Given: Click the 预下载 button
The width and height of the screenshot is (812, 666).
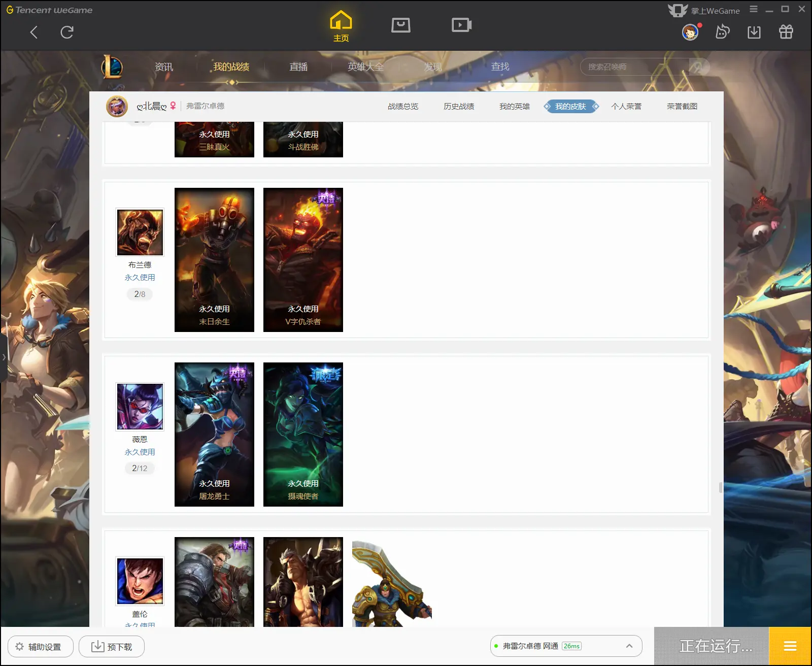Looking at the screenshot, I should coord(112,646).
